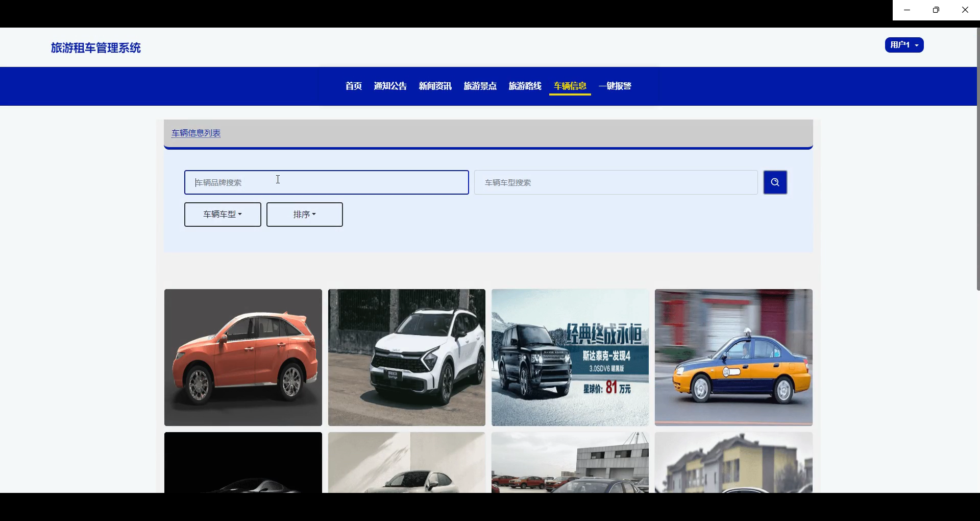This screenshot has height=521, width=980.
Task: Open the black Land Rover 斯达泰克 thumbnail
Action: pos(570,358)
